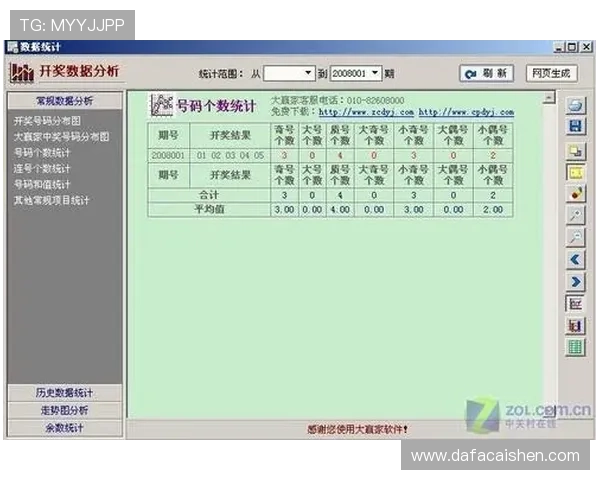Viewport: 600px width, 480px height.
Task: Go to next page with right chevron
Action: tap(576, 282)
